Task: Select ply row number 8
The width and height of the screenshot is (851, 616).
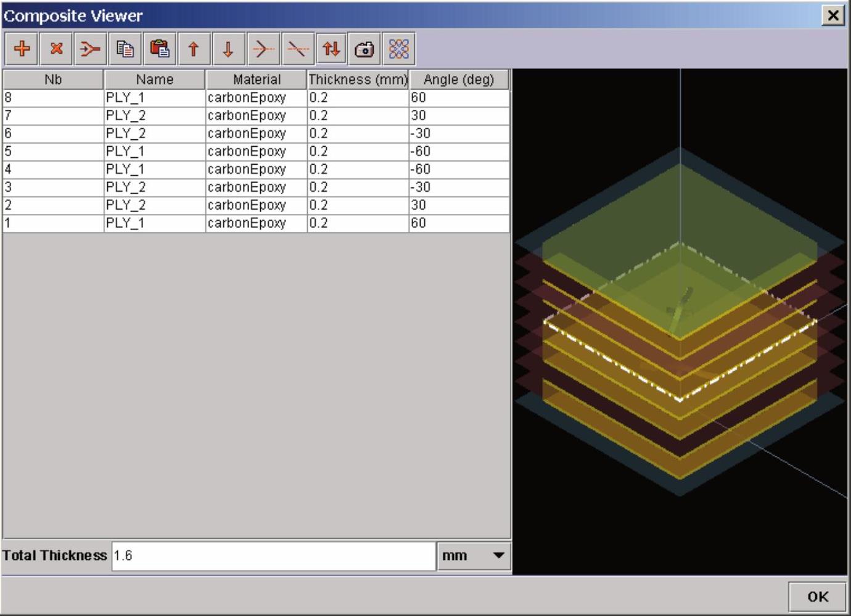Action: click(x=53, y=97)
